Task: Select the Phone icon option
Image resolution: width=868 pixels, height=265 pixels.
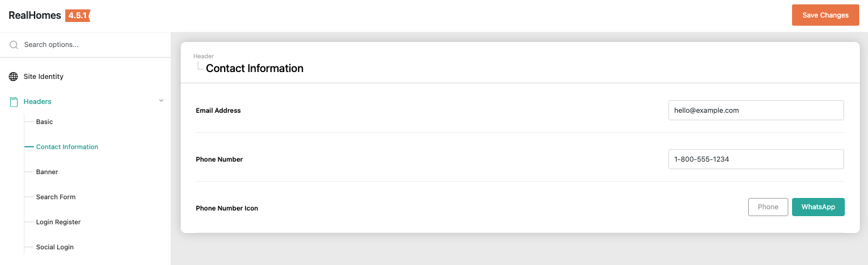Action: pos(768,207)
